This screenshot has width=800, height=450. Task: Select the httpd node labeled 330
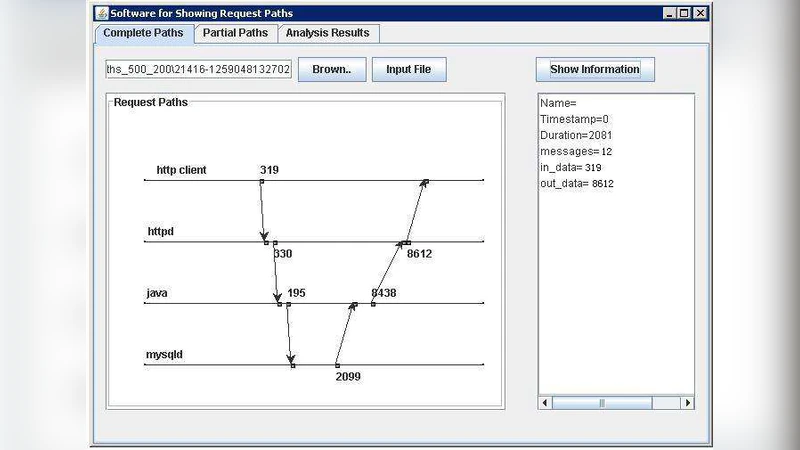click(x=275, y=242)
